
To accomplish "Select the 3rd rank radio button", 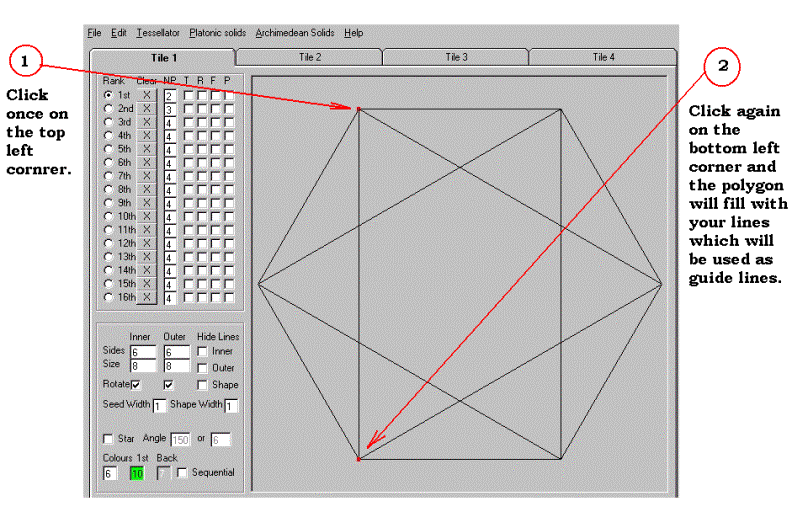I will 109,122.
